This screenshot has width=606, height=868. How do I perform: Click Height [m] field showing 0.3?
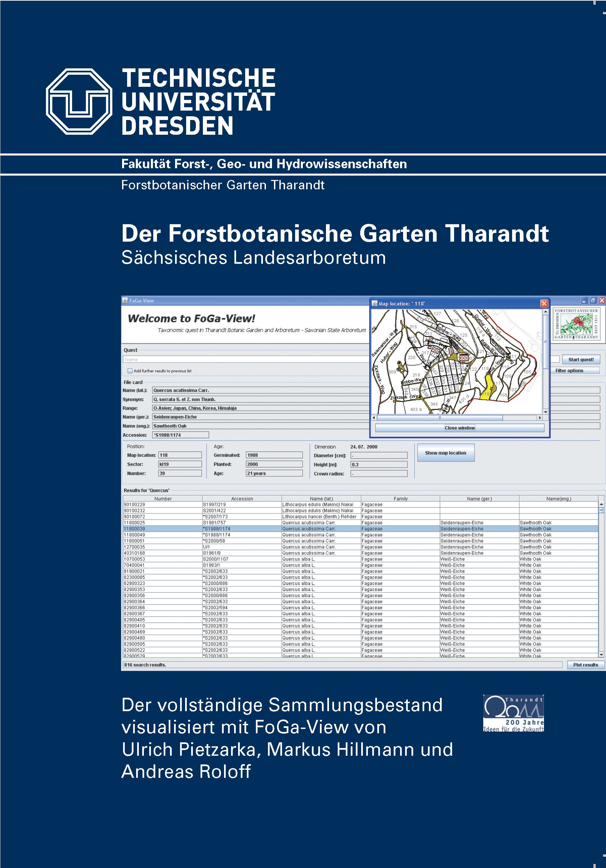click(379, 464)
